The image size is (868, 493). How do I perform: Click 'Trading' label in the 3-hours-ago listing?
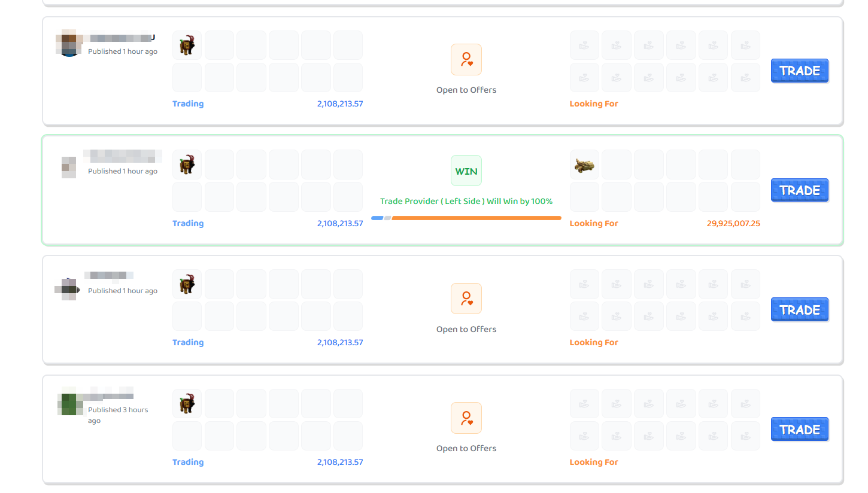188,462
